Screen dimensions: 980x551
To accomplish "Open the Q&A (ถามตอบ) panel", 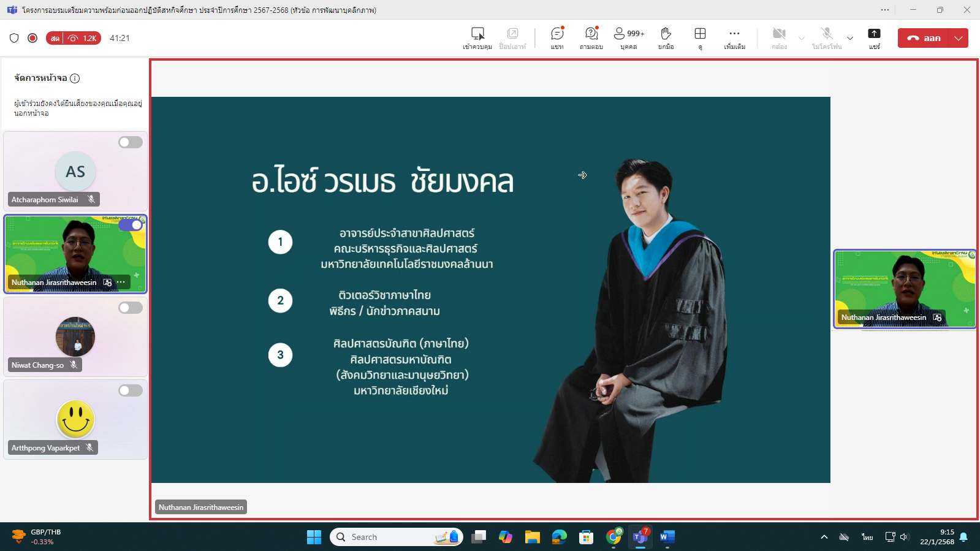I will [591, 37].
